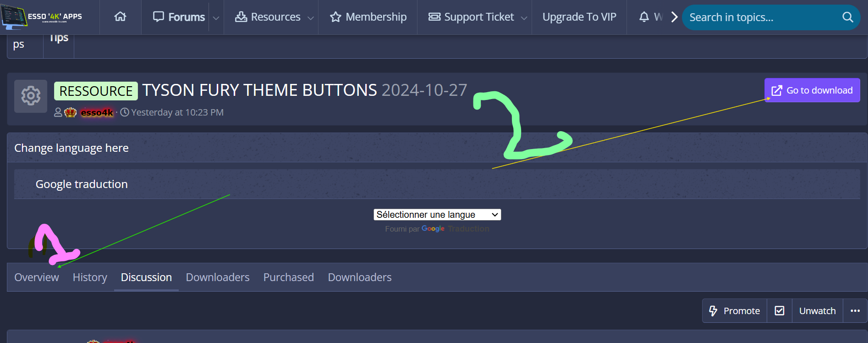Click the notification bell icon
Screen dimensions: 868x343
pyautogui.click(x=644, y=17)
